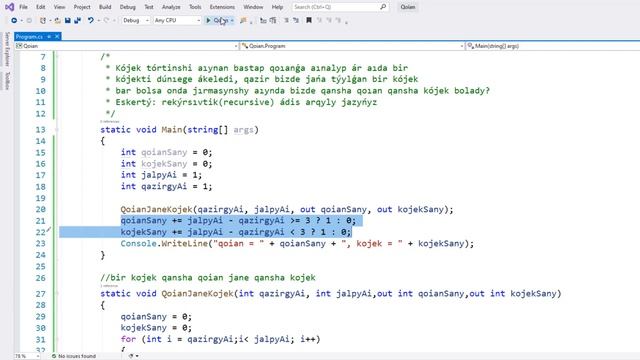Expand the Navigate Backward dropdown arrow

[21, 20]
